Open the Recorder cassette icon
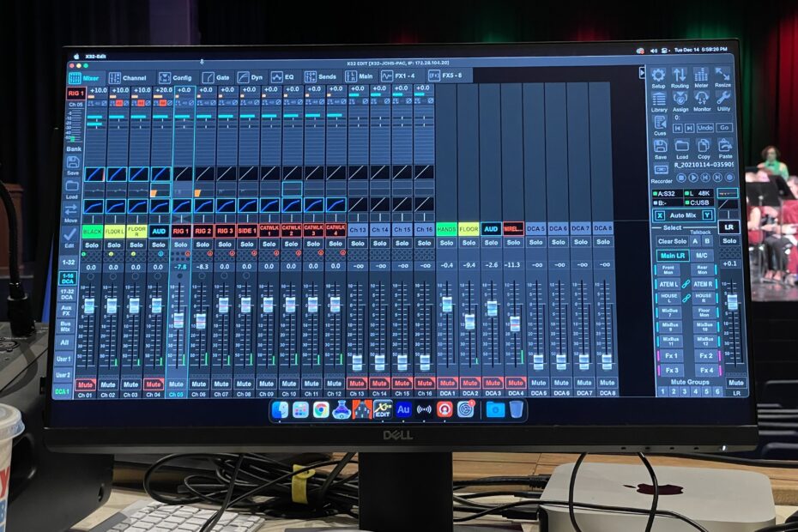Image resolution: width=798 pixels, height=532 pixels. (x=660, y=171)
